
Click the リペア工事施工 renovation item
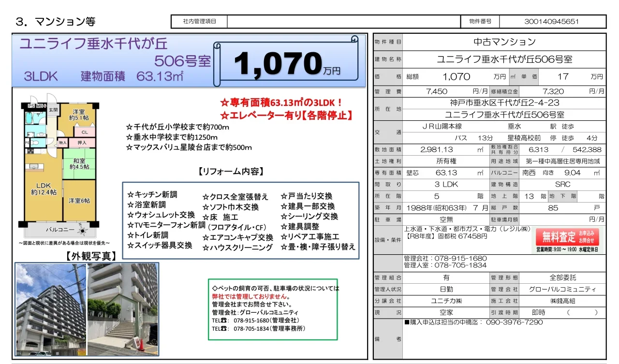pyautogui.click(x=310, y=237)
